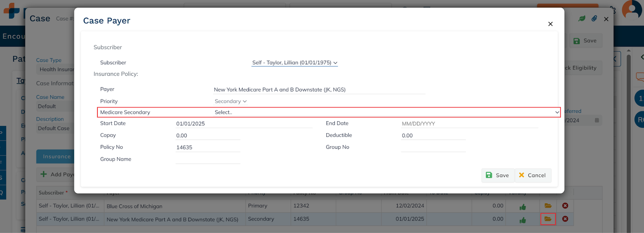Click the Policy No field
Viewport: 644px width, 233px height.
[x=208, y=147]
